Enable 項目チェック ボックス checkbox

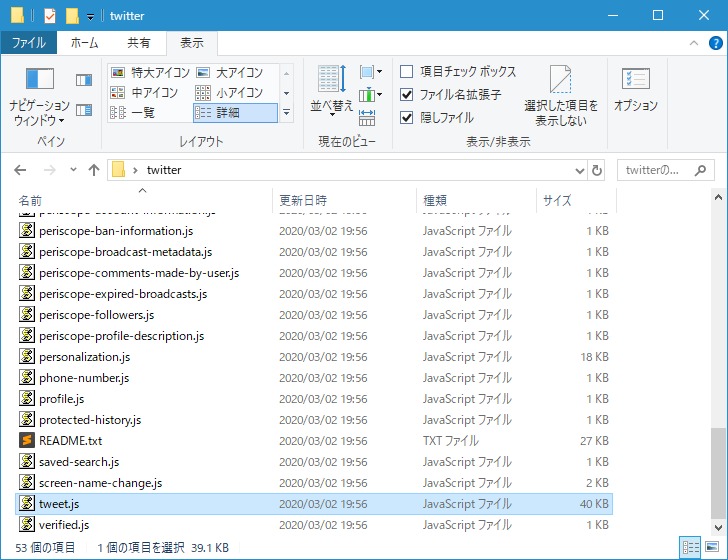(x=407, y=72)
